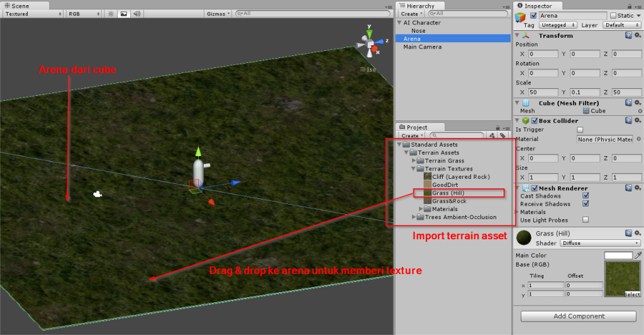This screenshot has height=335, width=644.
Task: Enable the Is Trigger checkbox
Action: [580, 130]
